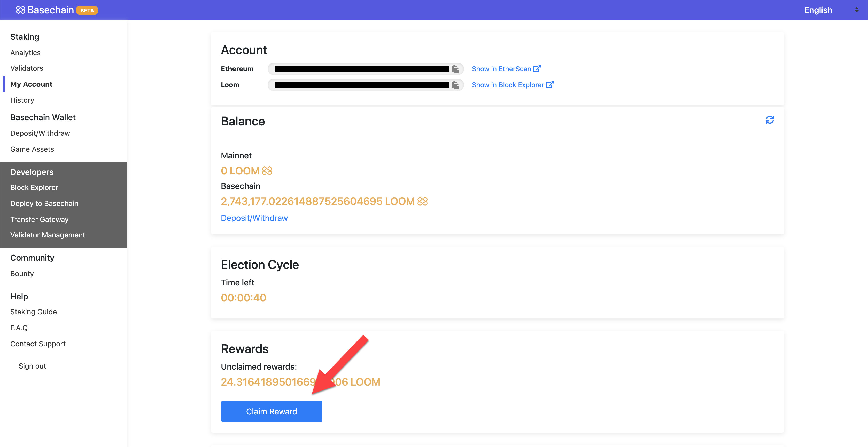Open Validator Management page
The image size is (868, 447).
pyautogui.click(x=48, y=235)
